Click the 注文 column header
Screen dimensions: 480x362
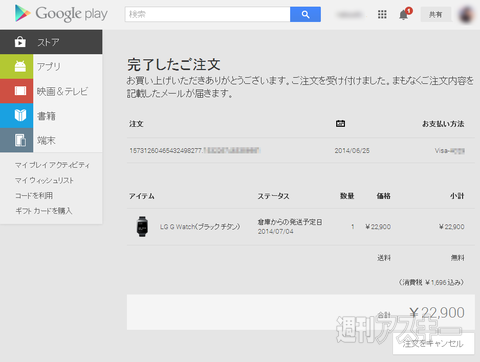(136, 124)
